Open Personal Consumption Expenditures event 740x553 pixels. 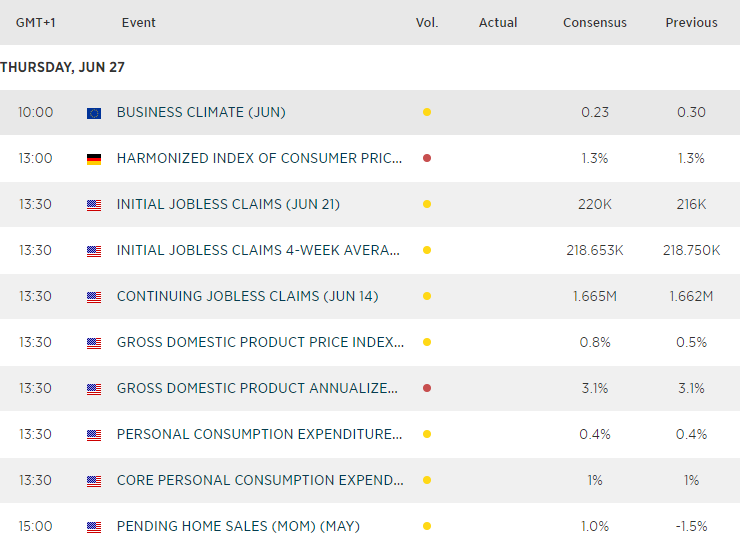coord(260,434)
